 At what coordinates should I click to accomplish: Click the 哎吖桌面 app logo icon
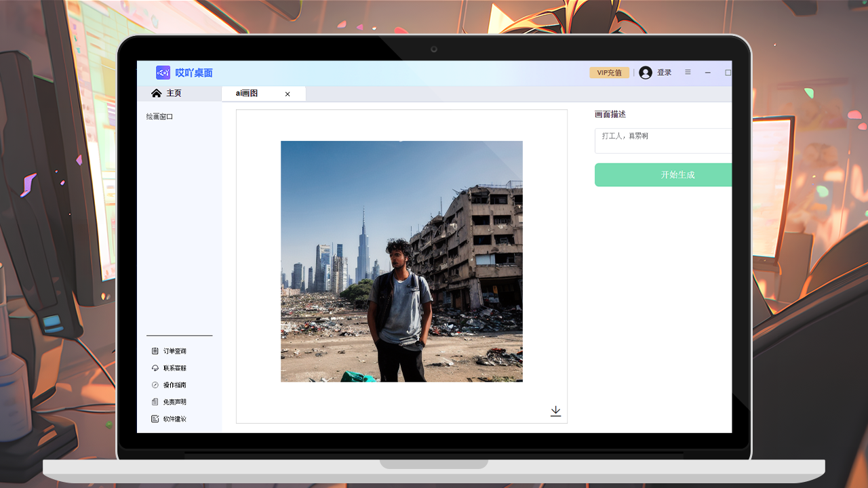pos(163,73)
